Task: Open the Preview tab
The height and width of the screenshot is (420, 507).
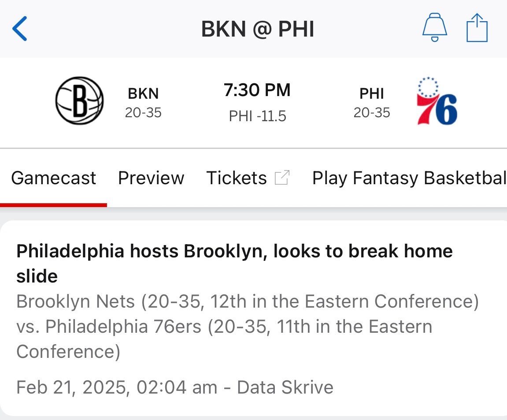Action: pos(151,178)
